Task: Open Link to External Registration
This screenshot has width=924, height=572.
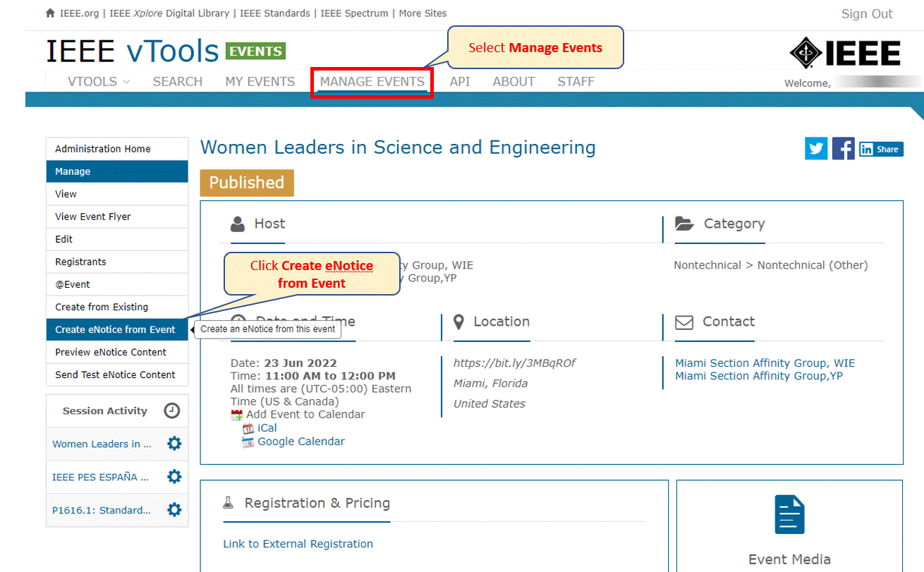Action: point(298,544)
